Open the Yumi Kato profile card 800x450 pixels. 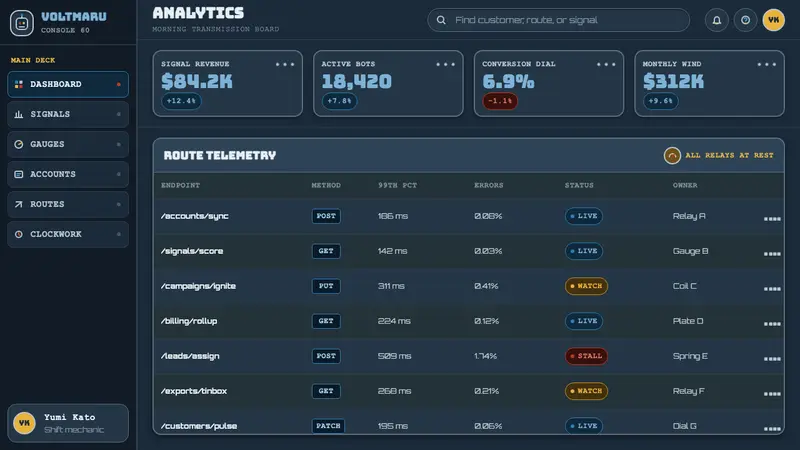pyautogui.click(x=68, y=423)
